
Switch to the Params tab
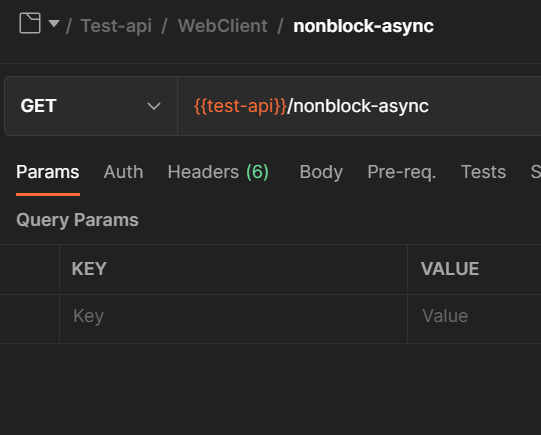click(48, 172)
